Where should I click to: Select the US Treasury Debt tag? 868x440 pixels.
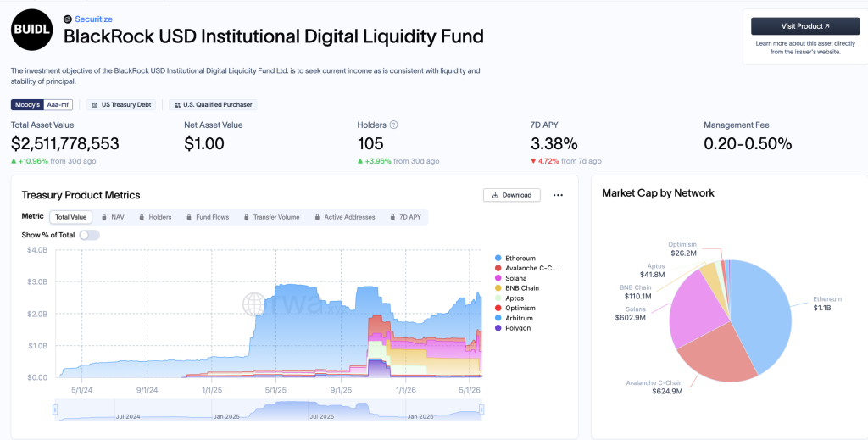[120, 104]
